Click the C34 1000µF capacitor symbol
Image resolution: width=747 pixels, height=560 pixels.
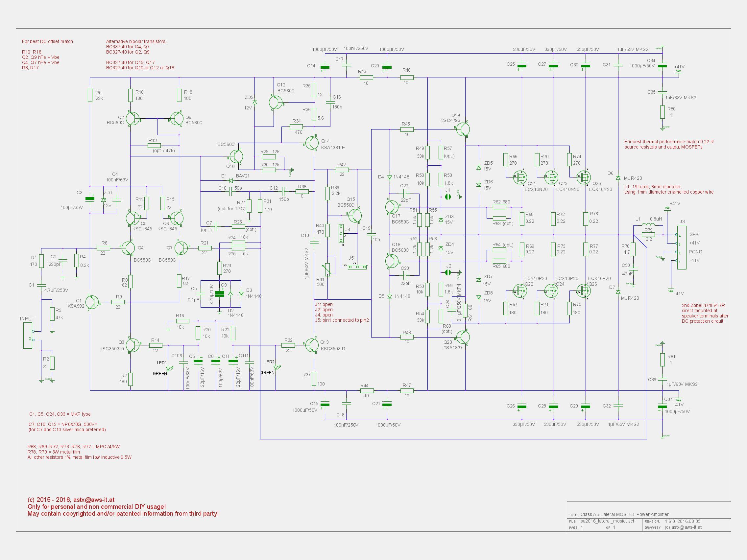point(662,65)
